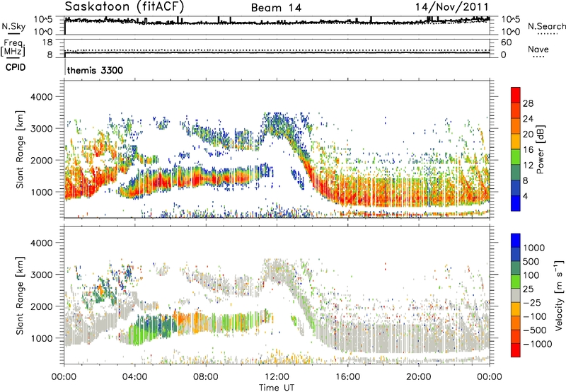The height and width of the screenshot is (392, 566).
Task: Click the "Power [dB]" colorbar label
Action: [540, 149]
